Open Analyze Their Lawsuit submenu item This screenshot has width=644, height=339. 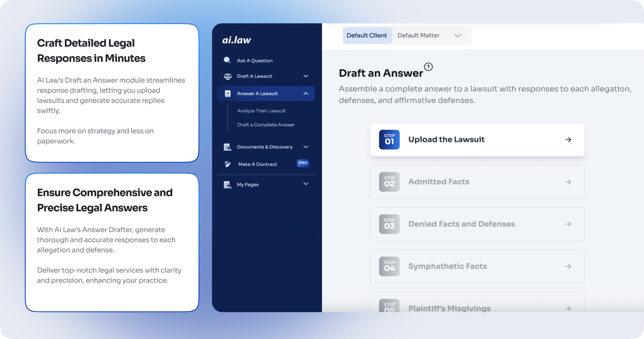point(261,111)
